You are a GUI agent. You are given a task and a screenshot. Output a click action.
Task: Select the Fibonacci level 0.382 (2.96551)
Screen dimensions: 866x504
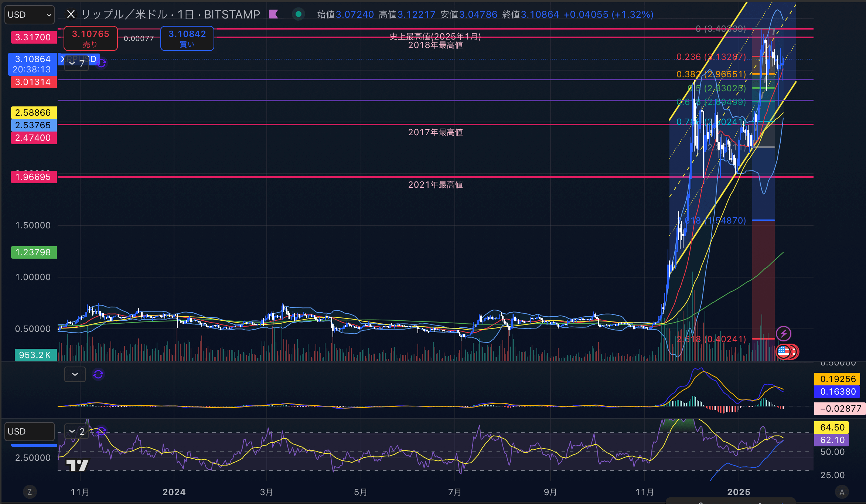tap(711, 74)
